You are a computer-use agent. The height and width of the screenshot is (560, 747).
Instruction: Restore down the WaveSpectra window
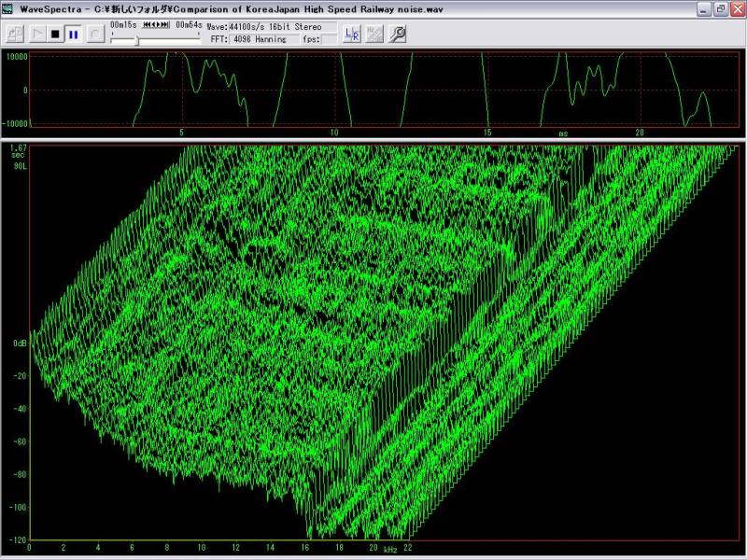coord(720,8)
